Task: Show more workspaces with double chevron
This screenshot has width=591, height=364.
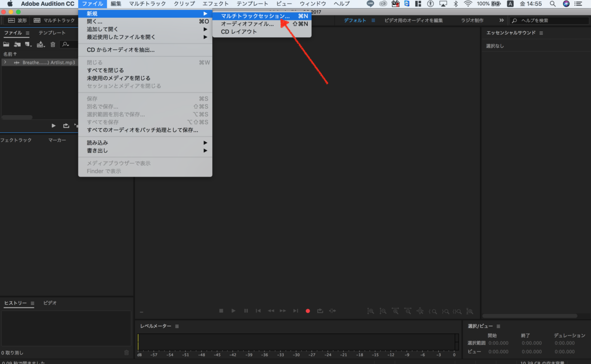Action: 501,21
